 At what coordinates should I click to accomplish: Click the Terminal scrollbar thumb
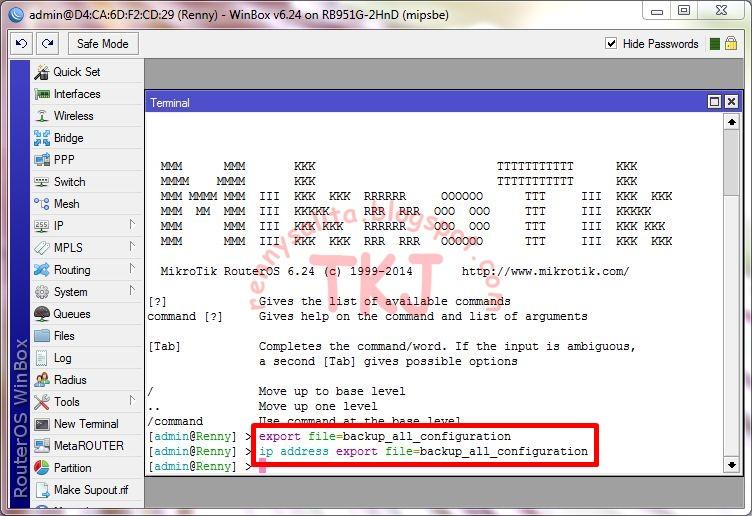click(x=731, y=163)
